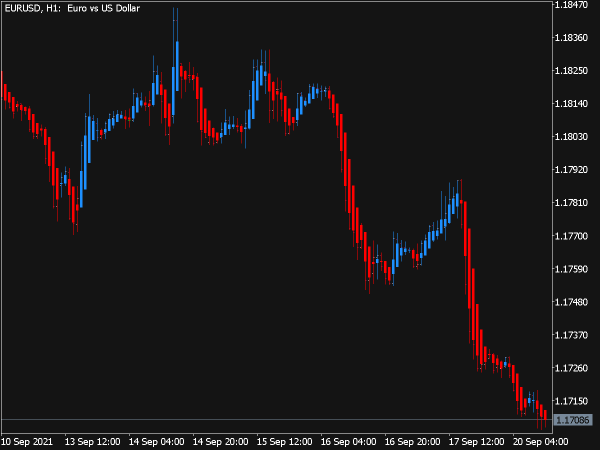Click price scale value 1.17370
This screenshot has width=600, height=450.
tap(571, 335)
